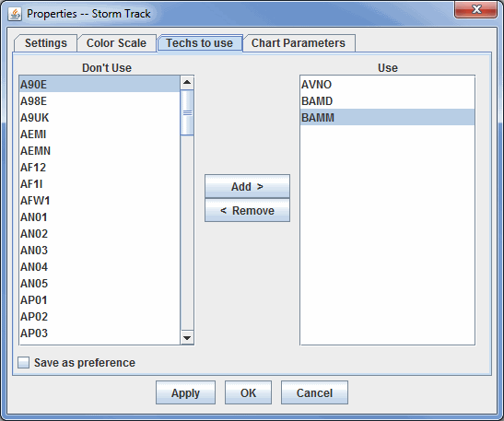The width and height of the screenshot is (504, 421).
Task: Click the Don't Use list scroll down arrow
Action: point(187,337)
